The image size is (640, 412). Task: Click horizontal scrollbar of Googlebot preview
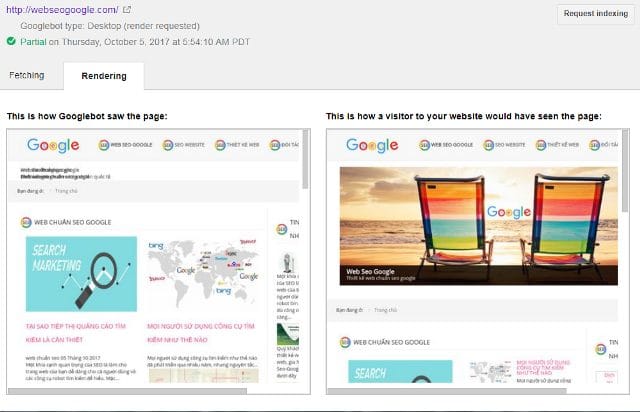(127, 391)
